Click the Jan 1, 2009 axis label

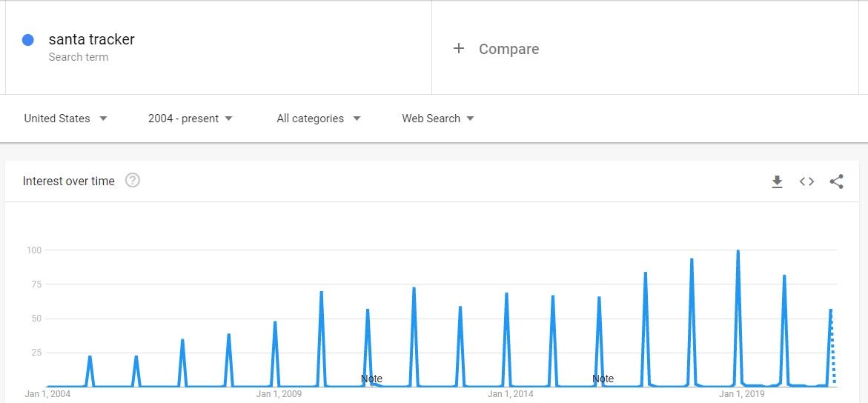[279, 394]
